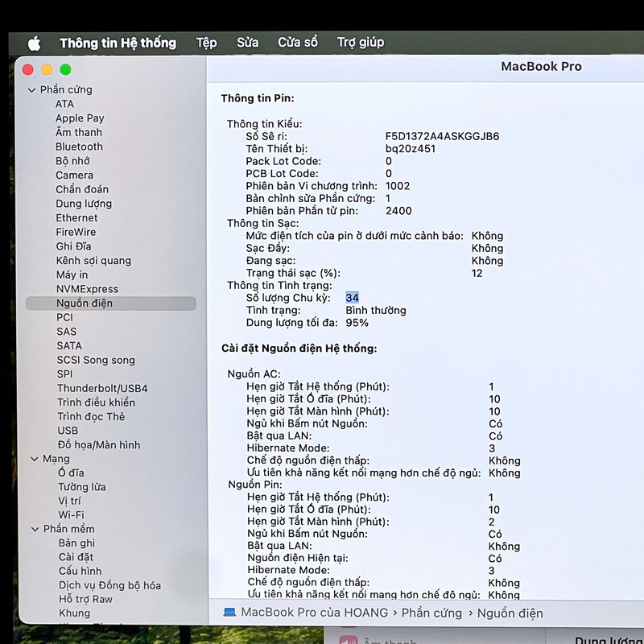Select NVMExpress in the sidebar
644x644 pixels.
click(87, 289)
